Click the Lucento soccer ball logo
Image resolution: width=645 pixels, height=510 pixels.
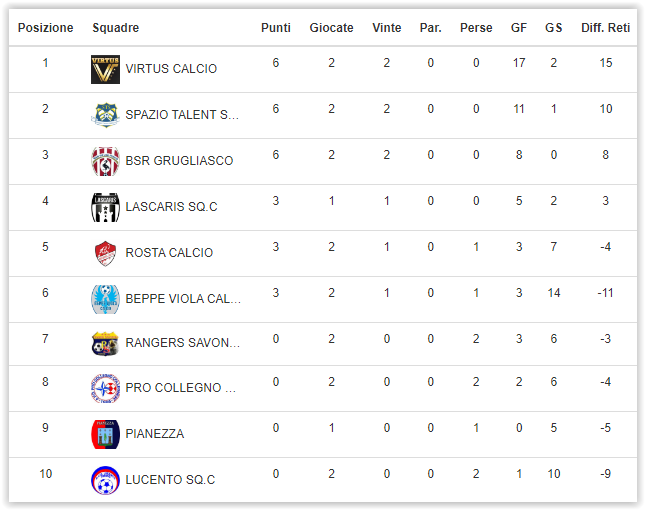coord(105,480)
